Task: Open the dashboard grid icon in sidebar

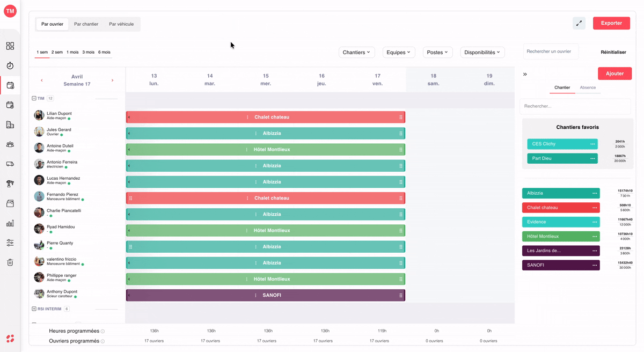Action: click(10, 46)
